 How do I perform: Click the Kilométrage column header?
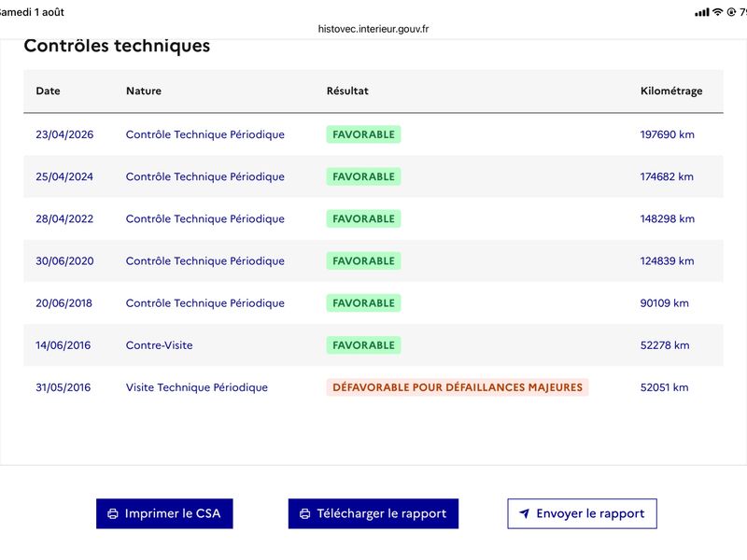pos(671,91)
